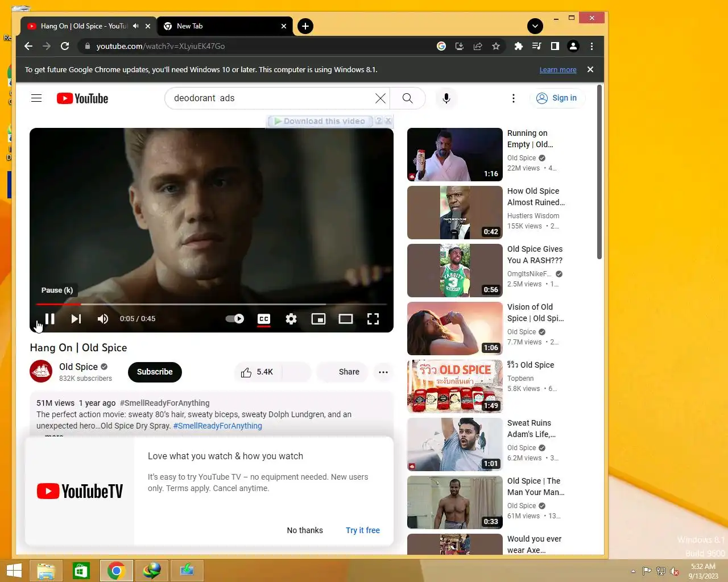Skip to the next video
The width and height of the screenshot is (728, 582).
[76, 319]
